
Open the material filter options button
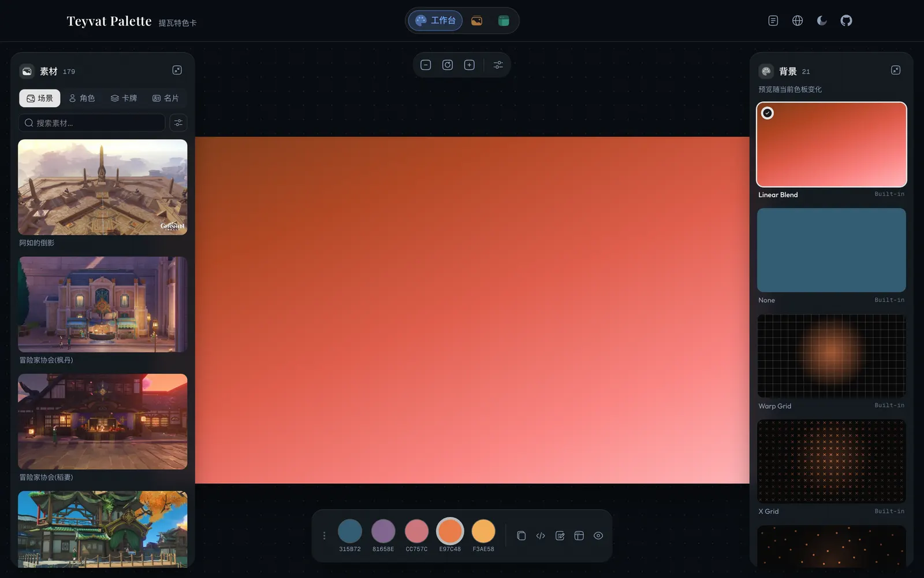178,123
